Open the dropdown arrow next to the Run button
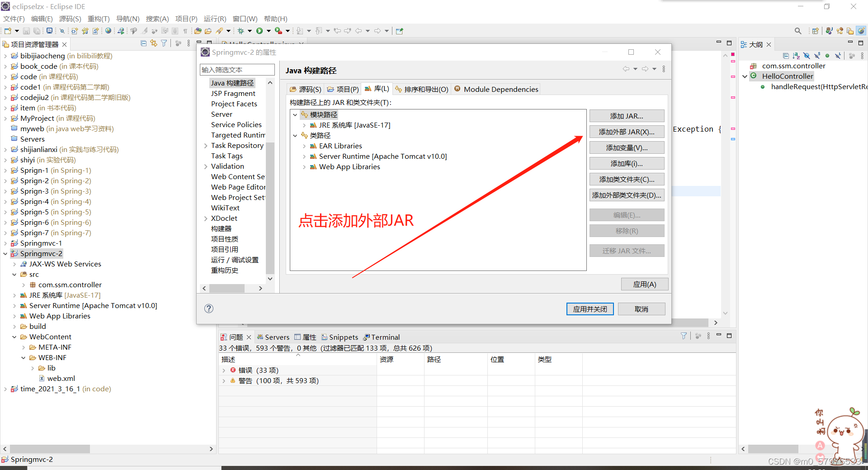This screenshot has width=868, height=470. (269, 31)
